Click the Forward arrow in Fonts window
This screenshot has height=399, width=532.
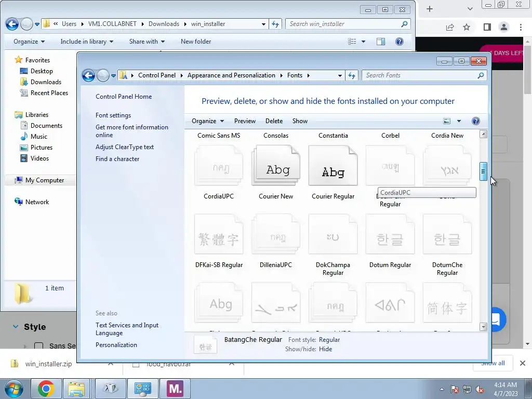click(x=103, y=75)
